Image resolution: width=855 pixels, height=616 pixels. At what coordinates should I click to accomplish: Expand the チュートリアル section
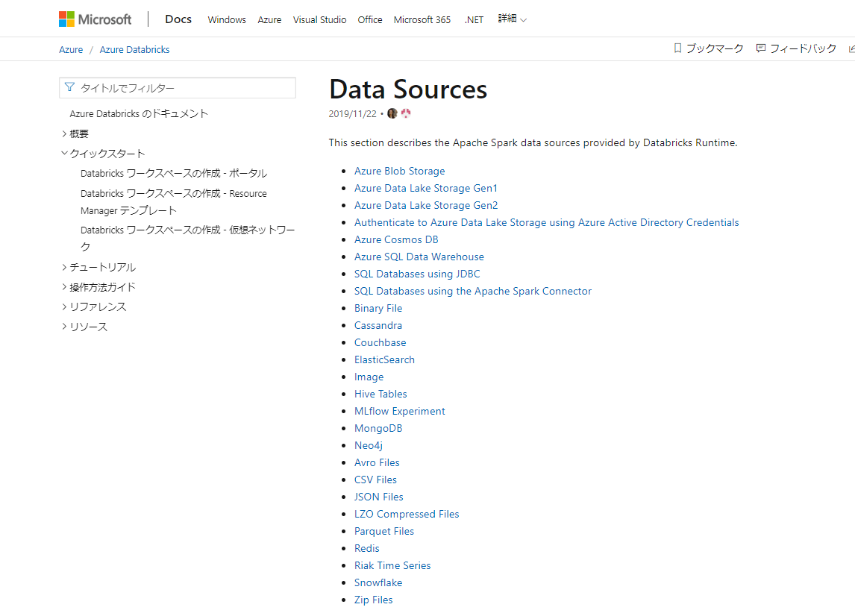pos(65,267)
